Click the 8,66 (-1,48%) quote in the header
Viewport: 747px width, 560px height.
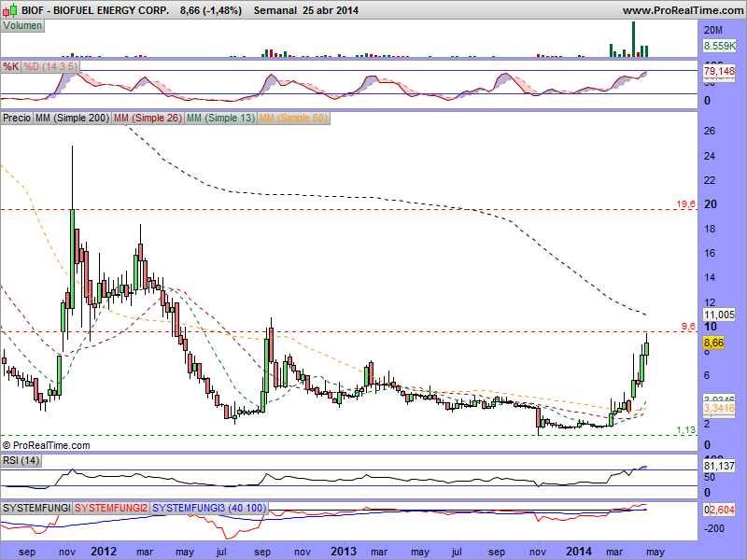211,10
